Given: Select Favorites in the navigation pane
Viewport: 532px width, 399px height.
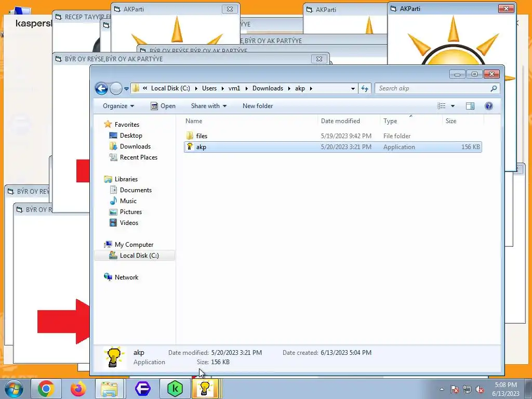Looking at the screenshot, I should tap(127, 125).
